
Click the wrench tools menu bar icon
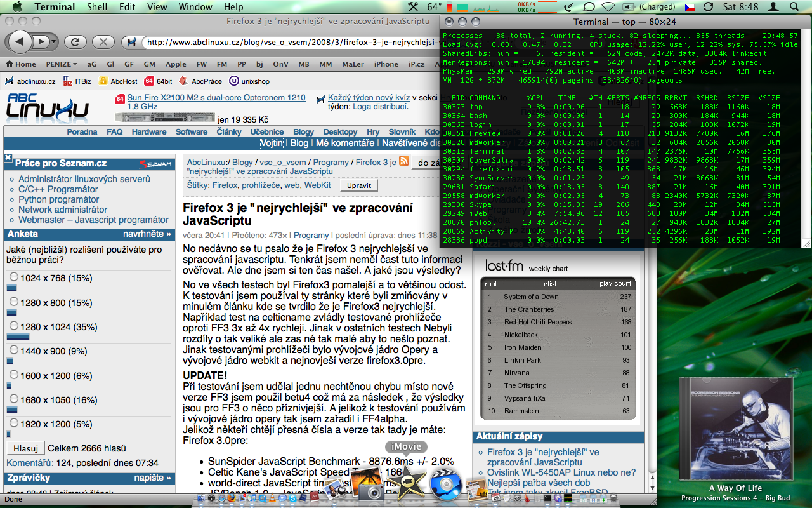(x=413, y=7)
